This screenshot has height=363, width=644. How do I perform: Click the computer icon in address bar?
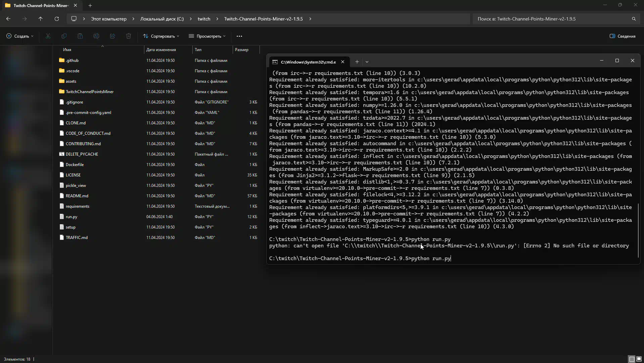point(74,19)
